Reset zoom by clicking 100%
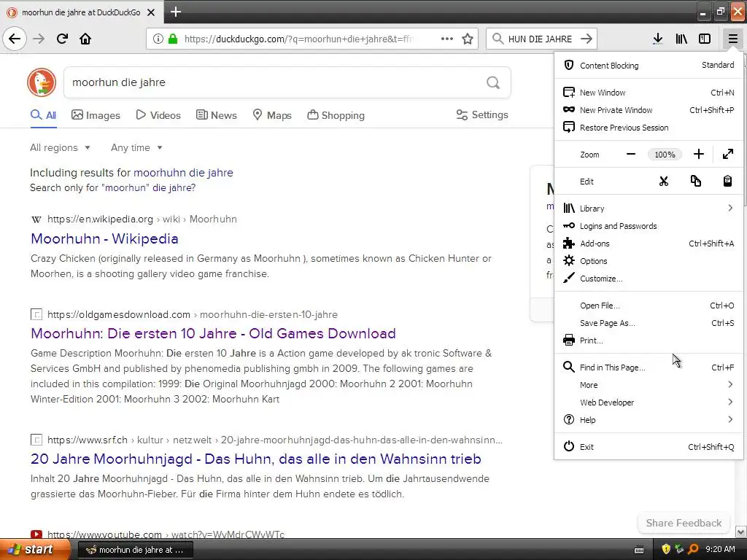The width and height of the screenshot is (747, 560). (x=665, y=155)
